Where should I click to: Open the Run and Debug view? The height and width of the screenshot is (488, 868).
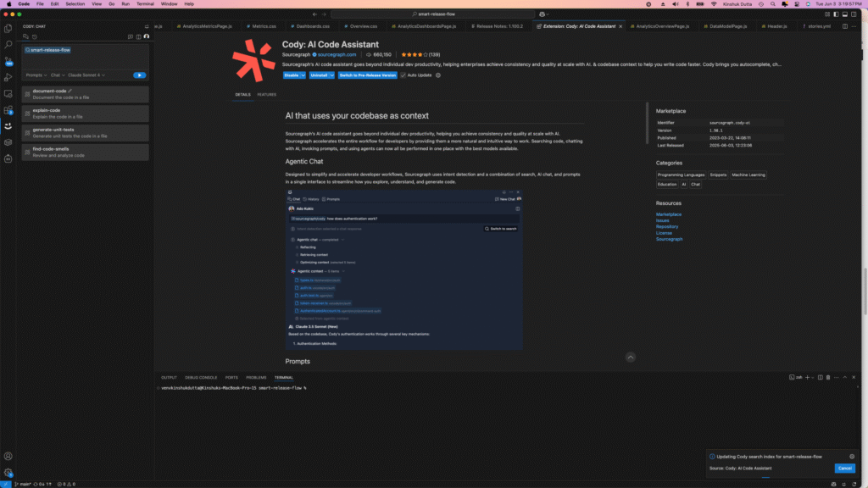(x=8, y=77)
